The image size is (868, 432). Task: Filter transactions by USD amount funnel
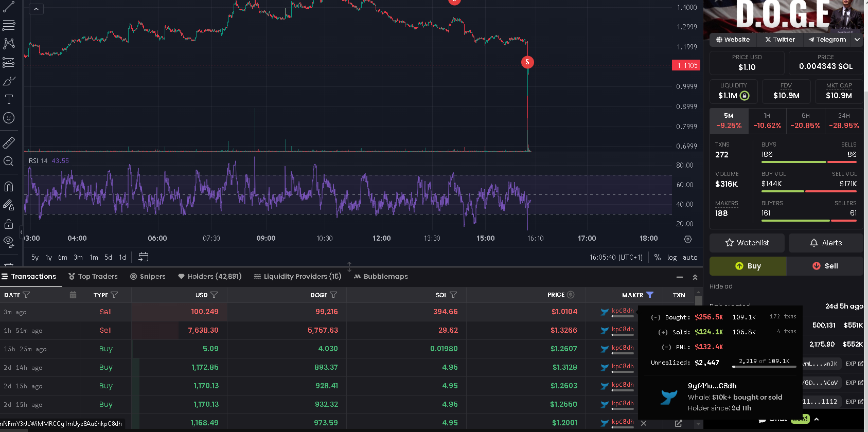(214, 295)
